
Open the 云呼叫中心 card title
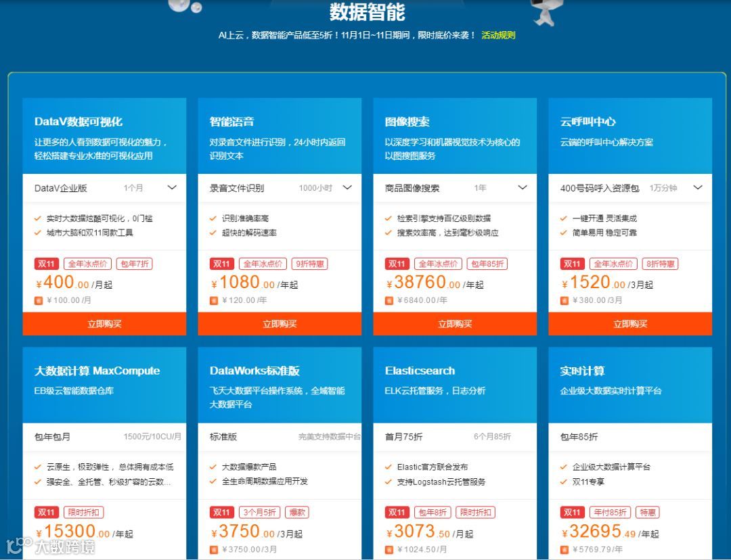coord(588,122)
